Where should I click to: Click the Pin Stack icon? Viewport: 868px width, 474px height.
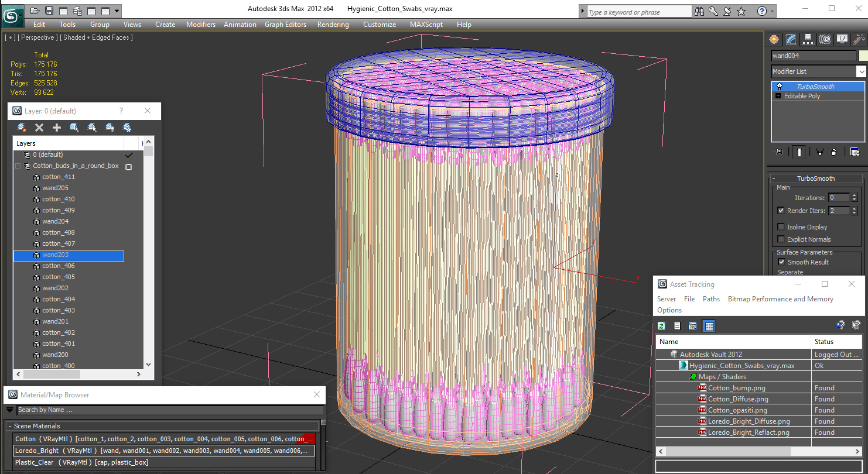tap(778, 152)
